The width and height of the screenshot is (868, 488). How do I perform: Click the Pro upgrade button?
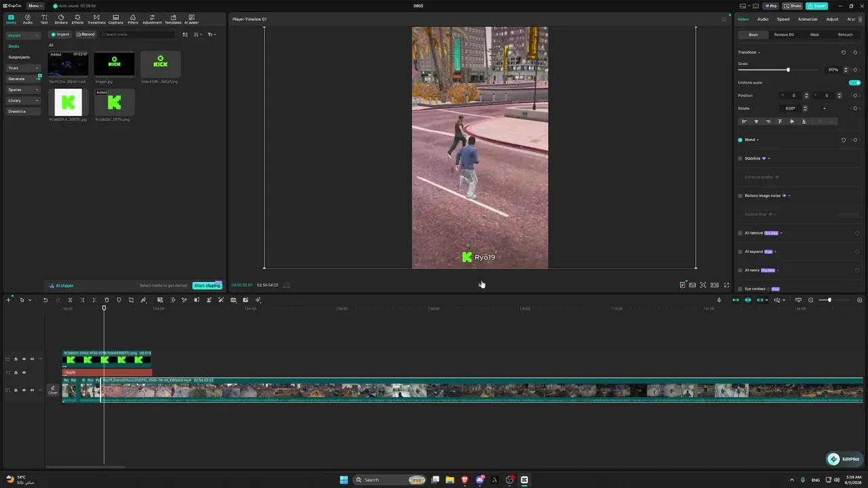tap(770, 5)
